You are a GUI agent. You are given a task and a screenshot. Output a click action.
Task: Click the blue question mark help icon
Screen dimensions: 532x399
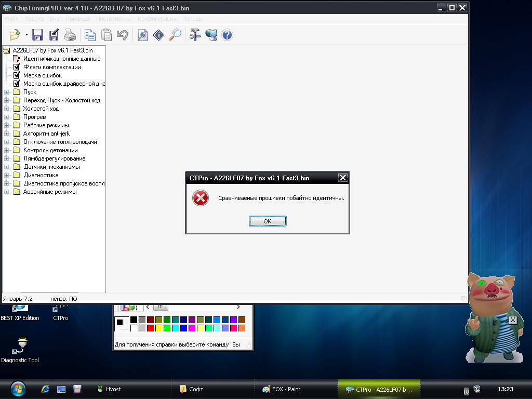coord(227,35)
